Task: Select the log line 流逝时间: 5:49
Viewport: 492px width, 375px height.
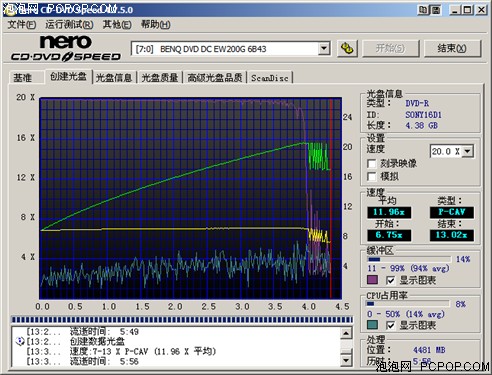Action: [104, 332]
